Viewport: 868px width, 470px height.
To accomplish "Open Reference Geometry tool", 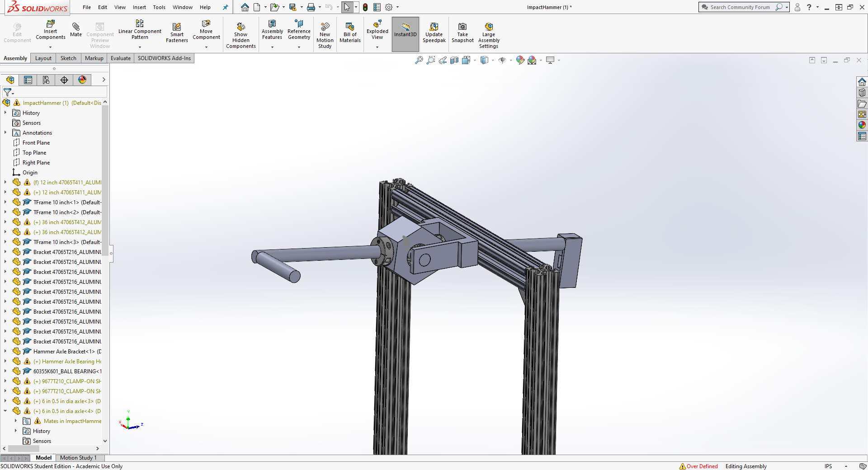I will pyautogui.click(x=299, y=30).
